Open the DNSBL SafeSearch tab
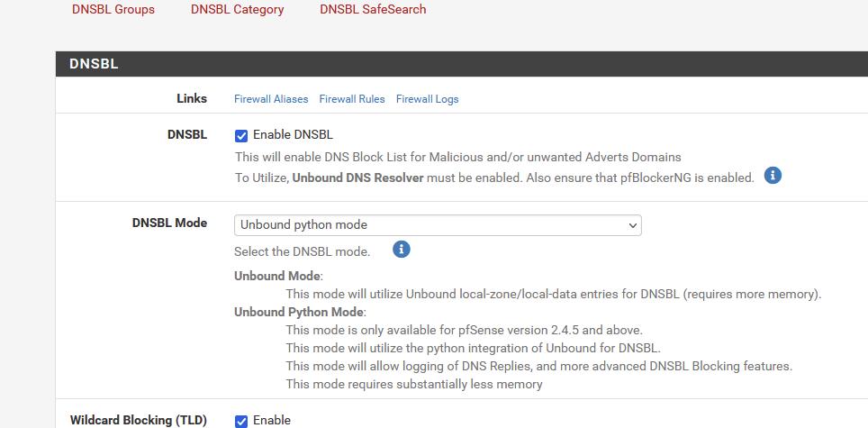Image resolution: width=868 pixels, height=428 pixels. (x=373, y=9)
